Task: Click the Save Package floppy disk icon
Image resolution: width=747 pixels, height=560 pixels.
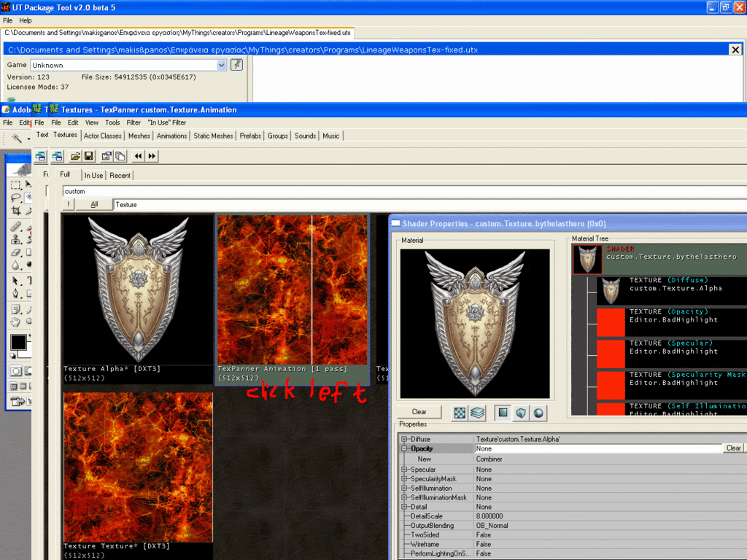Action: [88, 156]
